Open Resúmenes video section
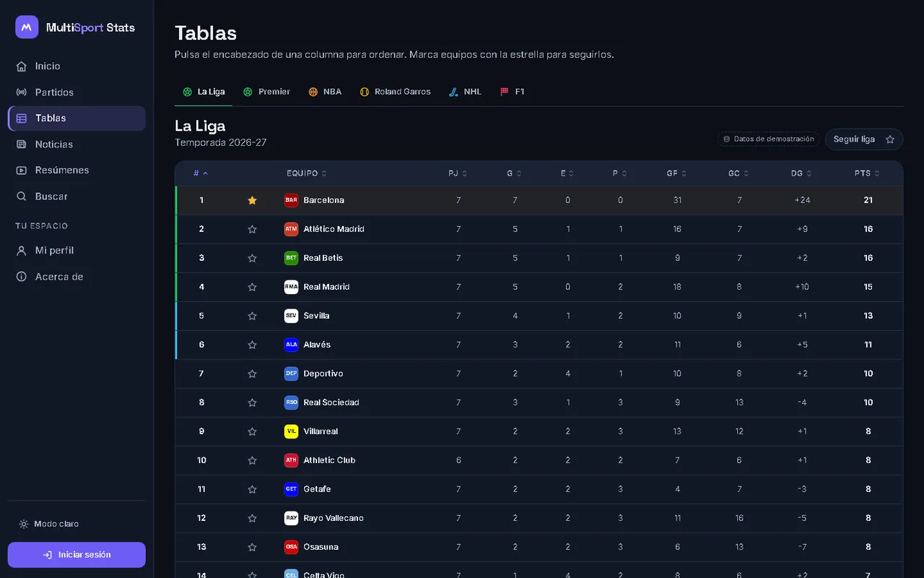 click(77, 170)
